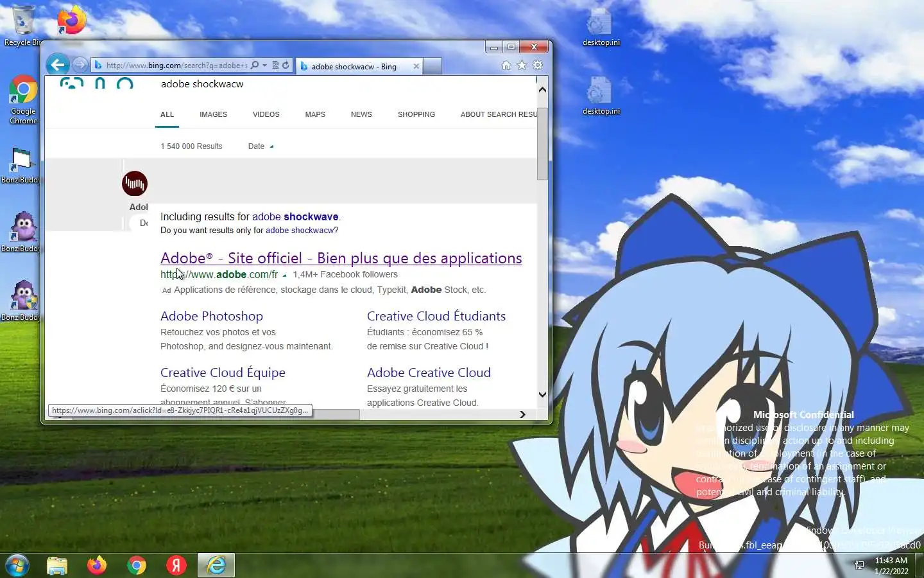The width and height of the screenshot is (924, 578).
Task: Launch Yandex browser from the taskbar
Action: (x=176, y=565)
